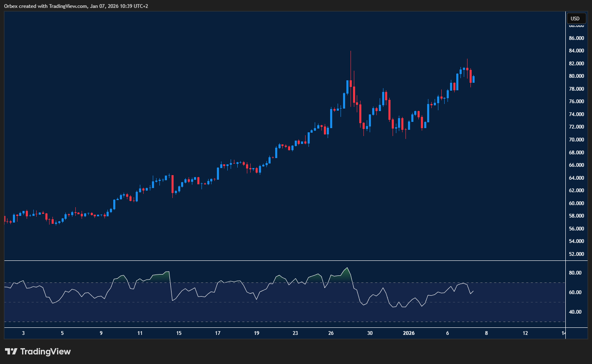
Task: Click the latest blue candle near 80.000
Action: pos(473,79)
